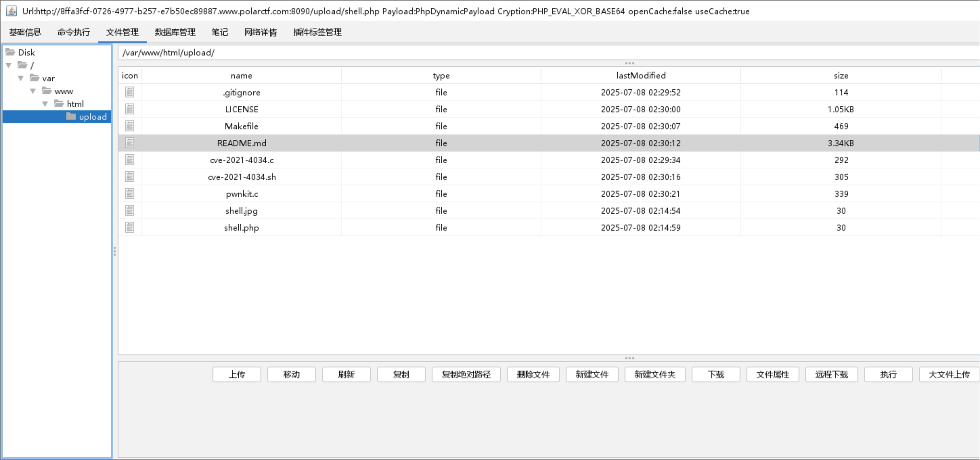This screenshot has width=980, height=460.
Task: Click the 移动 move button
Action: pos(291,374)
